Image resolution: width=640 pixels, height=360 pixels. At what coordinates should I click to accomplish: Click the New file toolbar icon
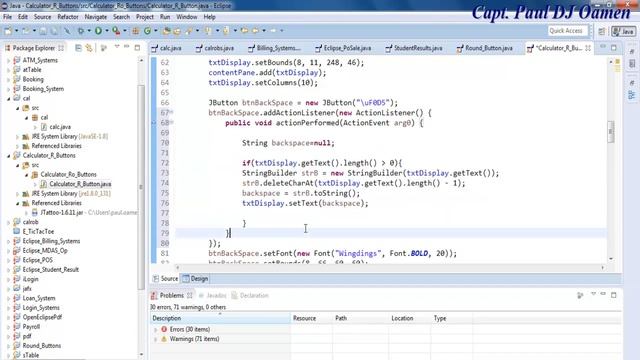click(8, 31)
